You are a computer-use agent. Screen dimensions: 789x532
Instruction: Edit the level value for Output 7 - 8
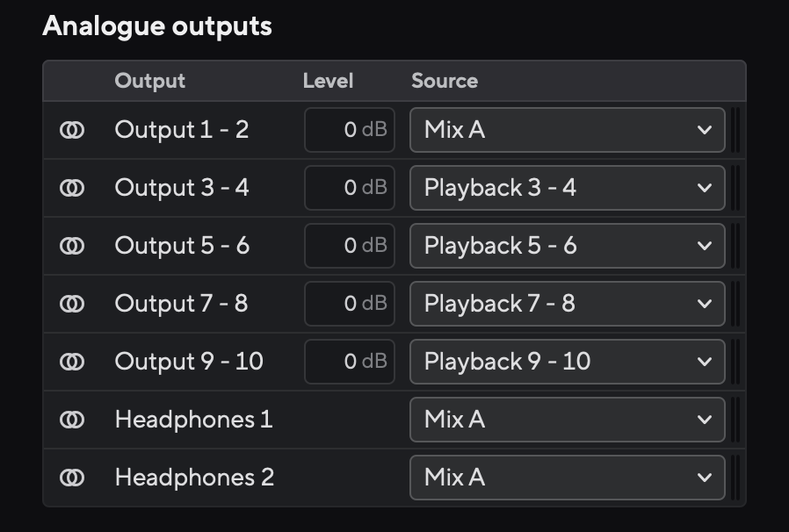click(349, 304)
